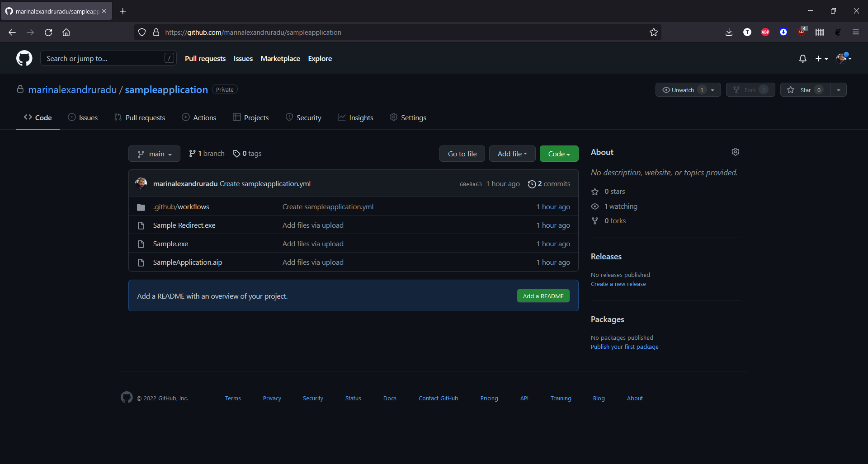Click the commit author avatar

pos(141,183)
